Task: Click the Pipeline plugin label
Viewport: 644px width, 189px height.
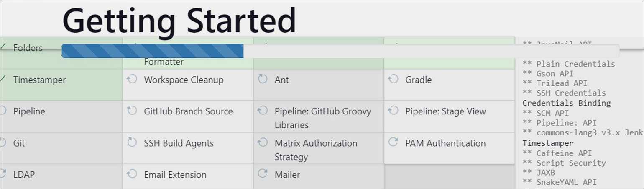Action: click(x=29, y=111)
